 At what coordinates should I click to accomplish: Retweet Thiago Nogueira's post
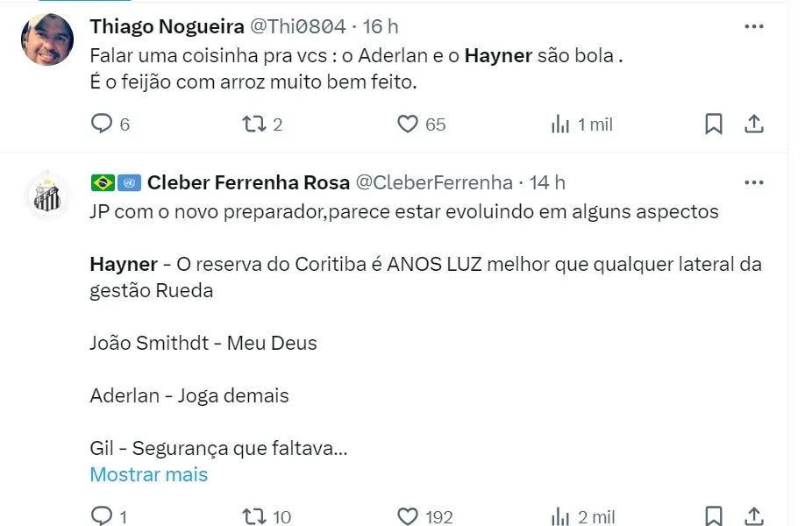click(x=254, y=124)
